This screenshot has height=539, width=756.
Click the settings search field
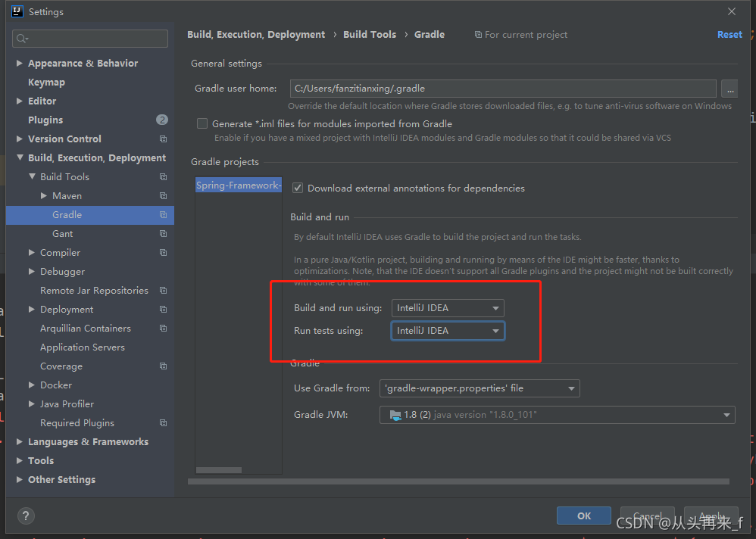(90, 39)
